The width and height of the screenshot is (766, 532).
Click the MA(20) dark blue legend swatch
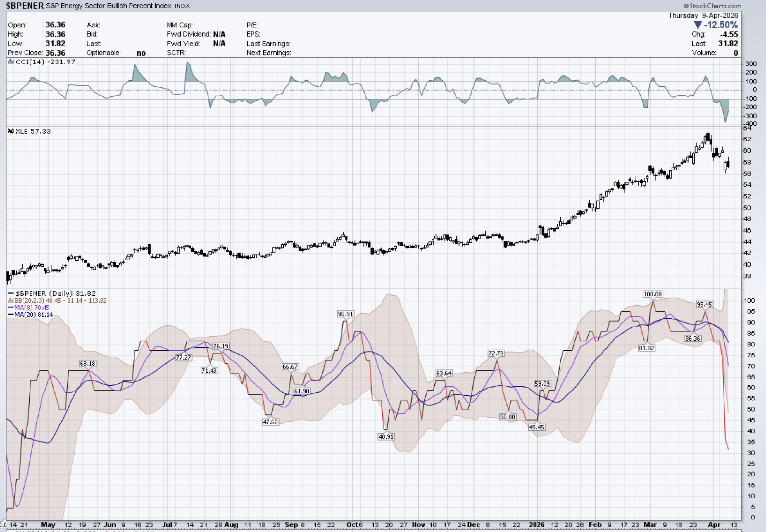click(11, 314)
